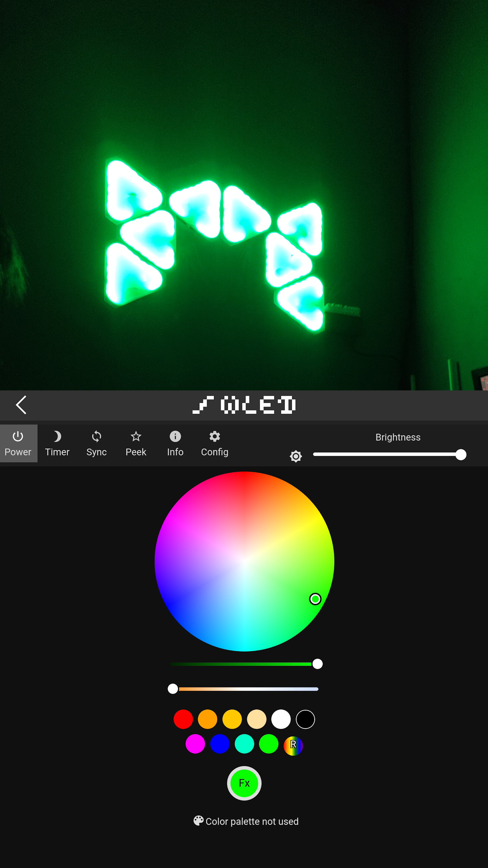
Task: Click the white temperature slider knob
Action: [x=173, y=689]
